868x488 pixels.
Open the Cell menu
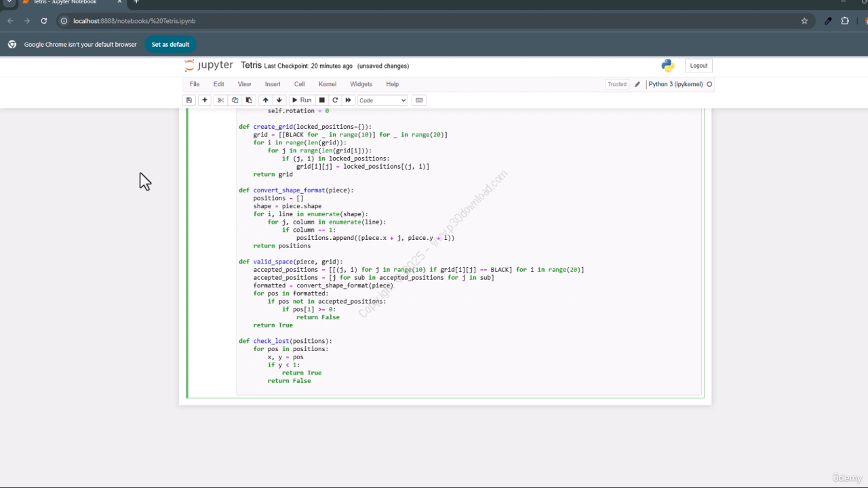point(299,84)
